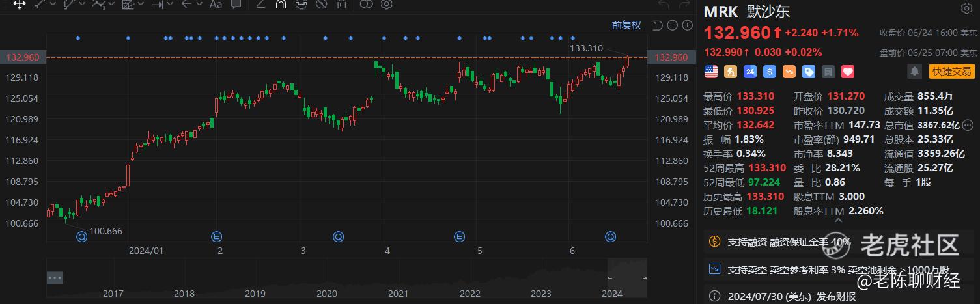Toggle hide all drawings eye icon
This screenshot has height=304, width=980.
click(320, 4)
